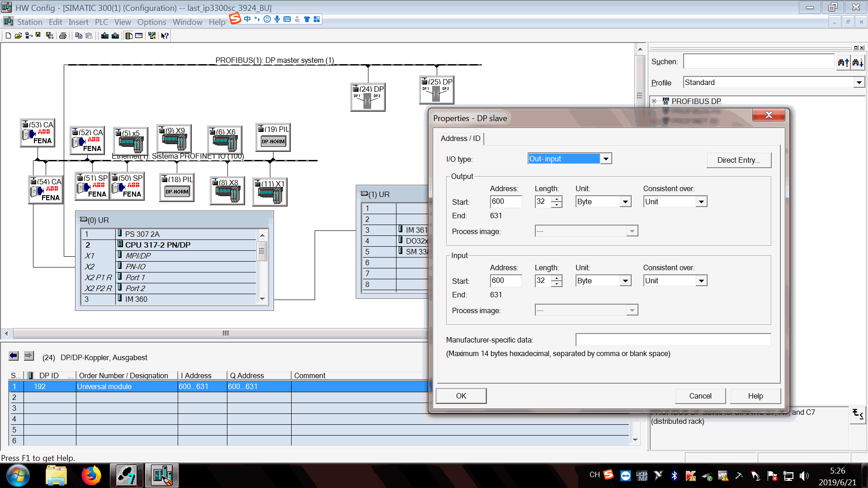
Task: Toggle the hardware Catalog view icon
Action: pos(129,36)
